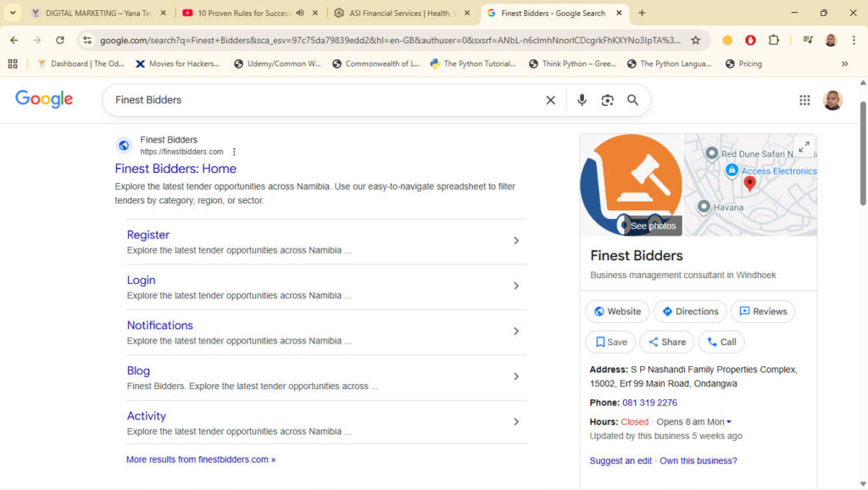Open Finest Bidders: Home result
This screenshot has width=868, height=490.
175,169
